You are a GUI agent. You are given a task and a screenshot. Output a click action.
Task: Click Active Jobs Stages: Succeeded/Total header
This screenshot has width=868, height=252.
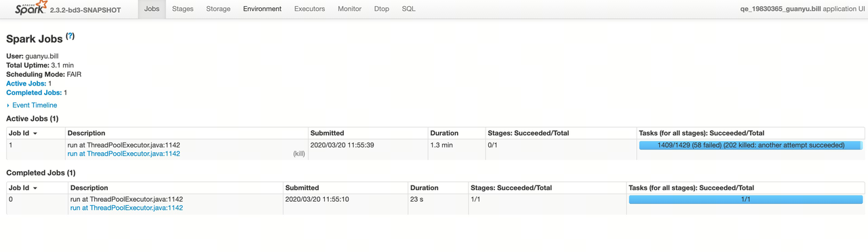coord(528,133)
